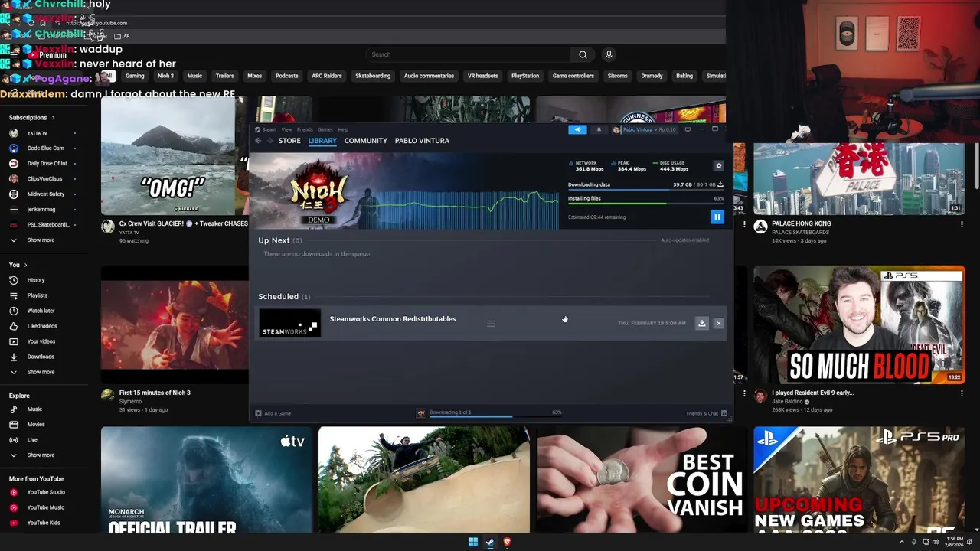
Task: Open Friends & Chat in Steam
Action: 707,413
